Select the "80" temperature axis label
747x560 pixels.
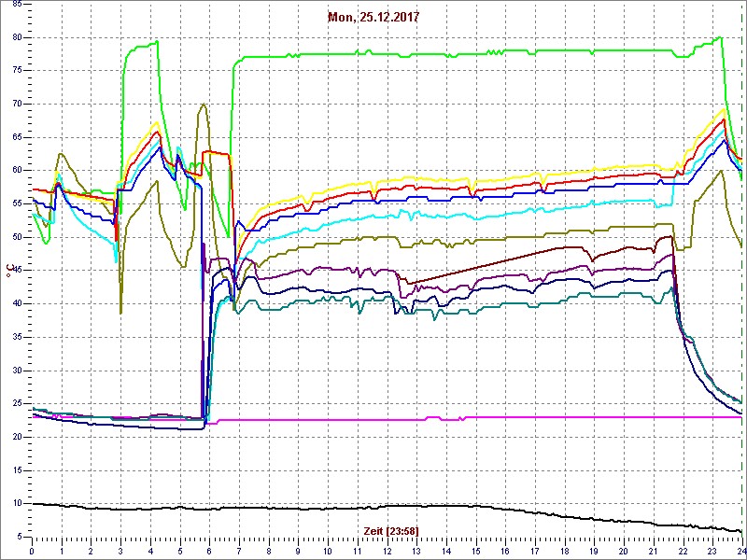click(16, 37)
